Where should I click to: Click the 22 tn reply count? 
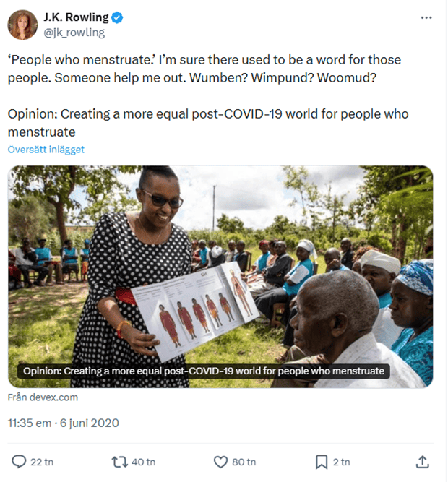click(x=40, y=462)
